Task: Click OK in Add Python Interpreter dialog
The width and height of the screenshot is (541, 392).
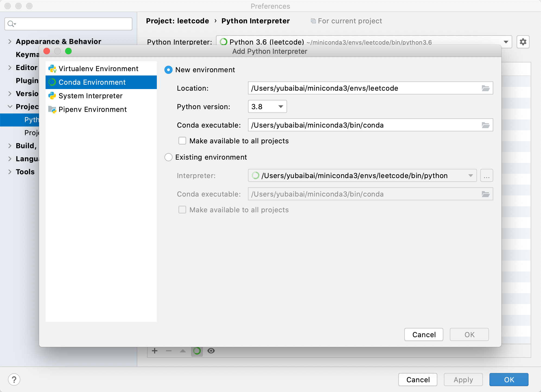Action: coord(469,335)
